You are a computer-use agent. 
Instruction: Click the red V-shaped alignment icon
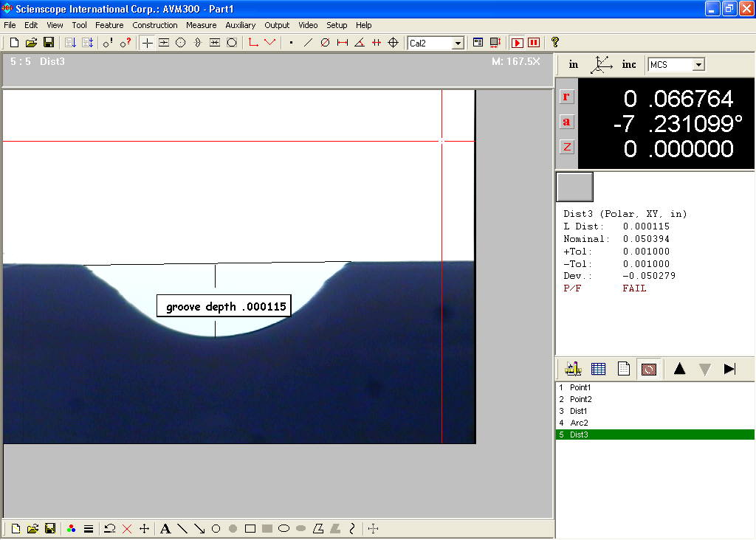point(270,42)
